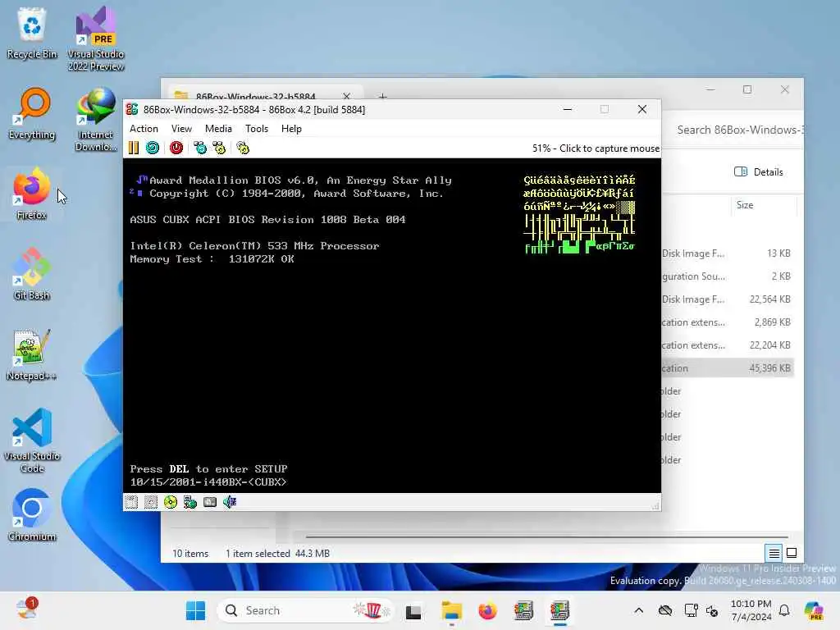Switch Explorer to details list view
840x630 pixels.
[x=774, y=553]
